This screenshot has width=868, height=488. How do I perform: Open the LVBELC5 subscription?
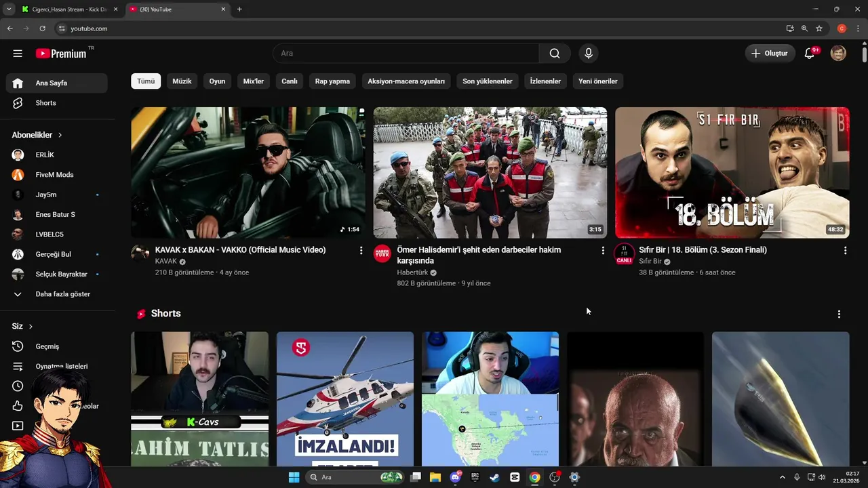57,235
